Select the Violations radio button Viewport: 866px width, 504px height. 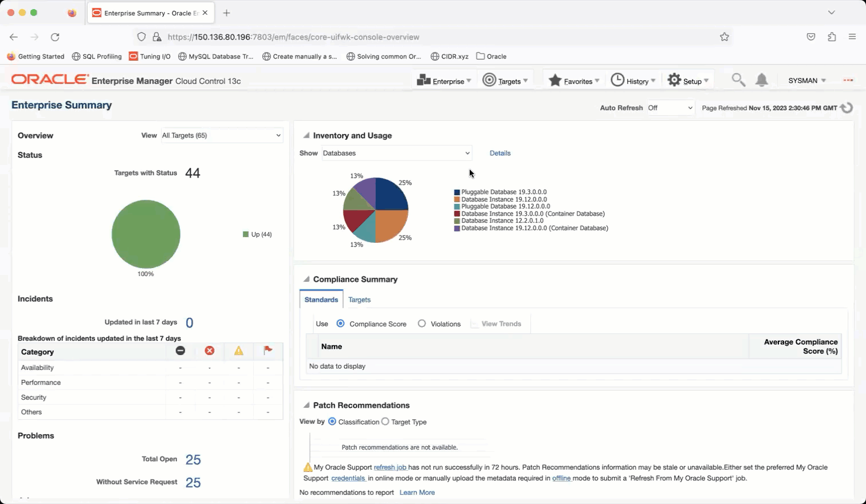[x=422, y=324]
